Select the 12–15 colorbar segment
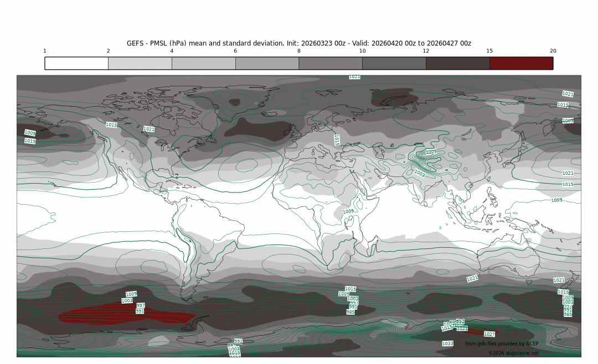The height and width of the screenshot is (364, 598). (458, 63)
